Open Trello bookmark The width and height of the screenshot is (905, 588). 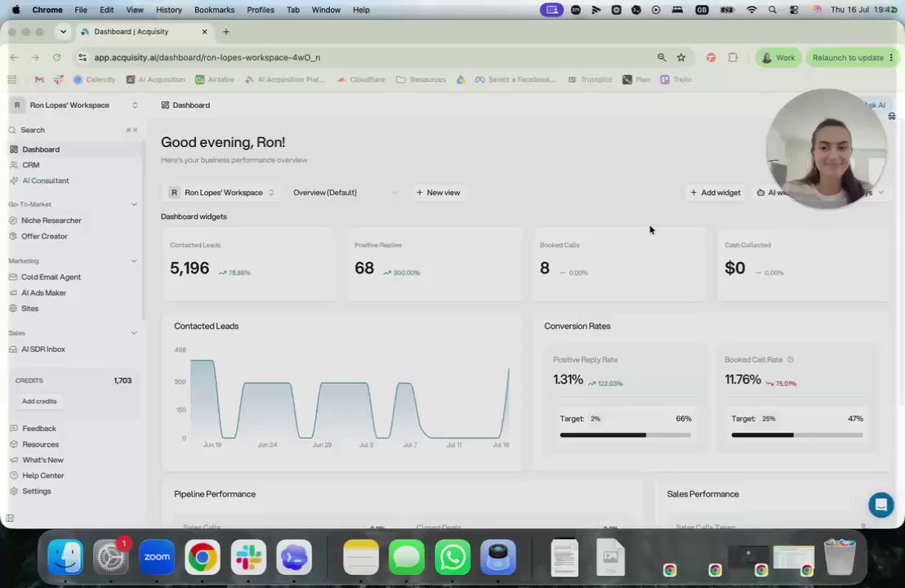tap(675, 80)
